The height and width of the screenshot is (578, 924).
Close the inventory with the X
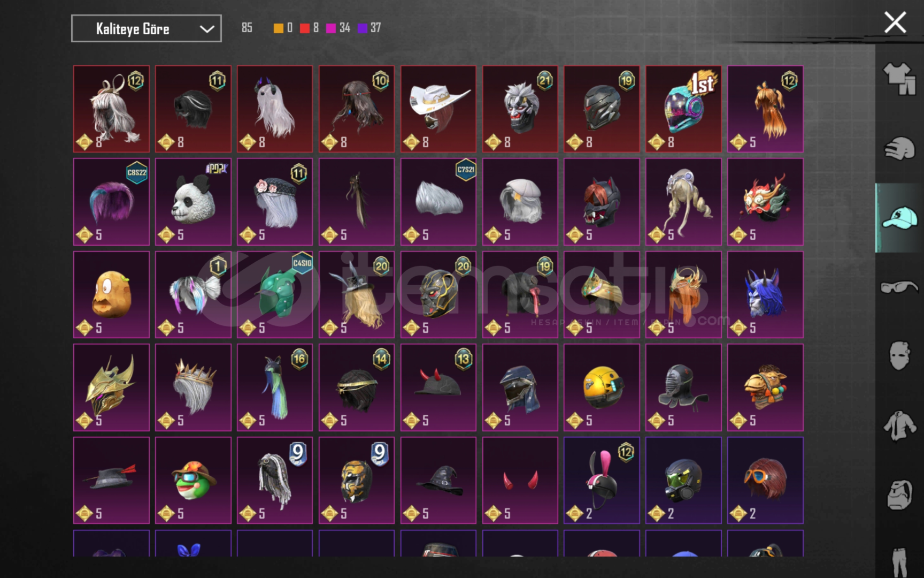coord(895,22)
